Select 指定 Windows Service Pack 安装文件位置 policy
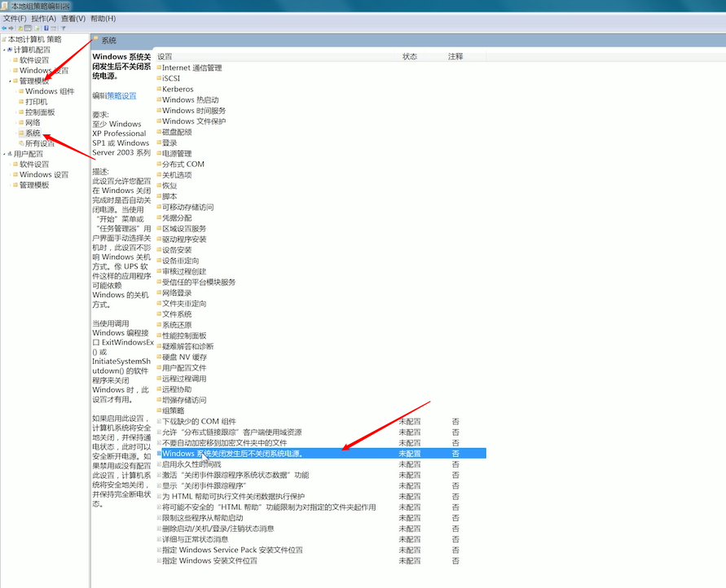Image resolution: width=726 pixels, height=588 pixels. (232, 550)
